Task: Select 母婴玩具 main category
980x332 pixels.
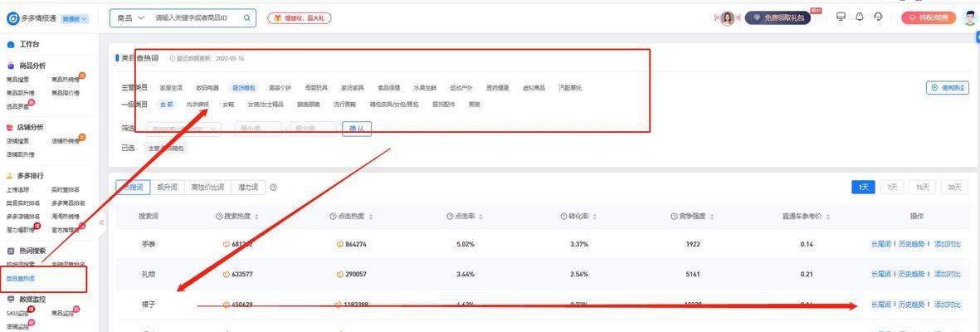Action: point(316,88)
